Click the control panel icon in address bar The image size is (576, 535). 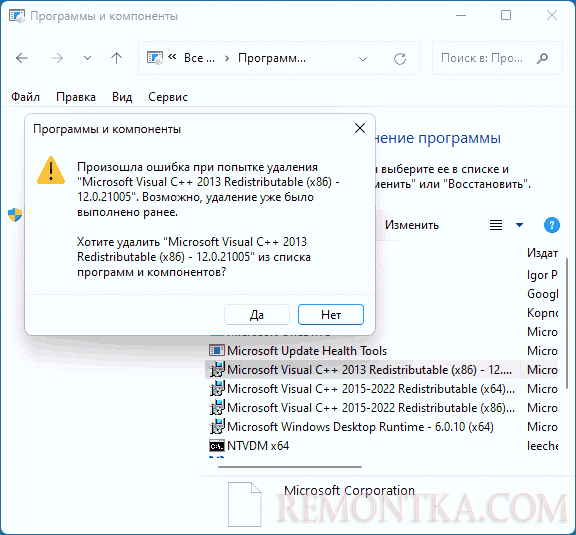coord(155,58)
